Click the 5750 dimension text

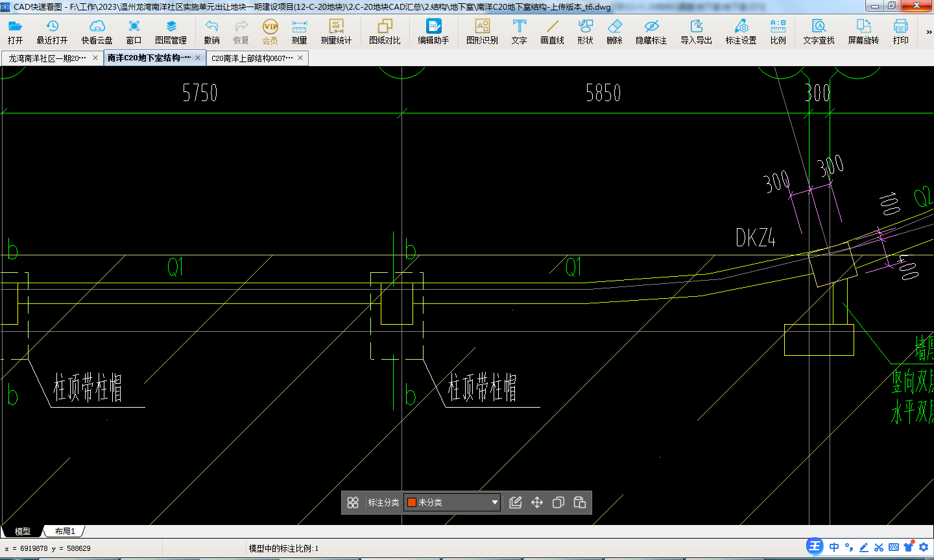(200, 93)
